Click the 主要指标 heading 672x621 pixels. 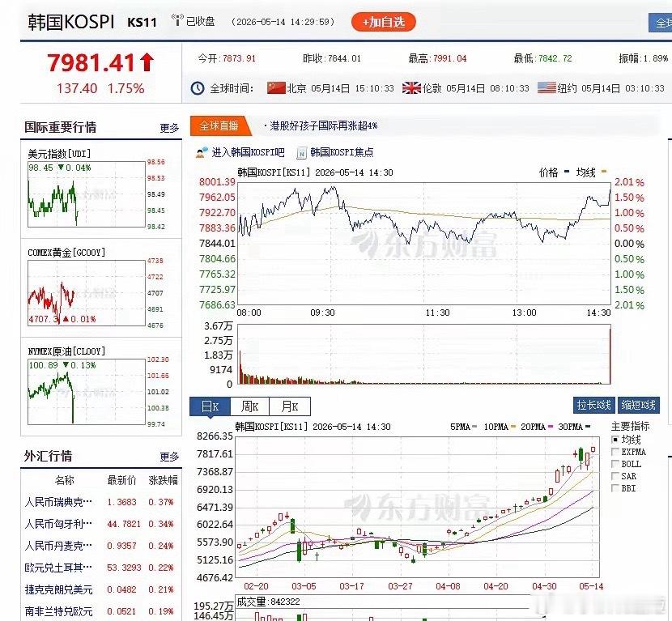[630, 427]
